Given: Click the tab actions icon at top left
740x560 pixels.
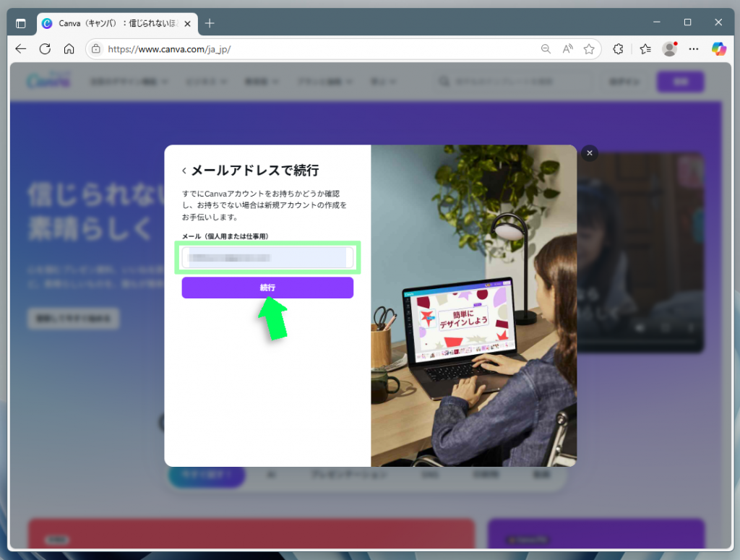Looking at the screenshot, I should (x=21, y=22).
